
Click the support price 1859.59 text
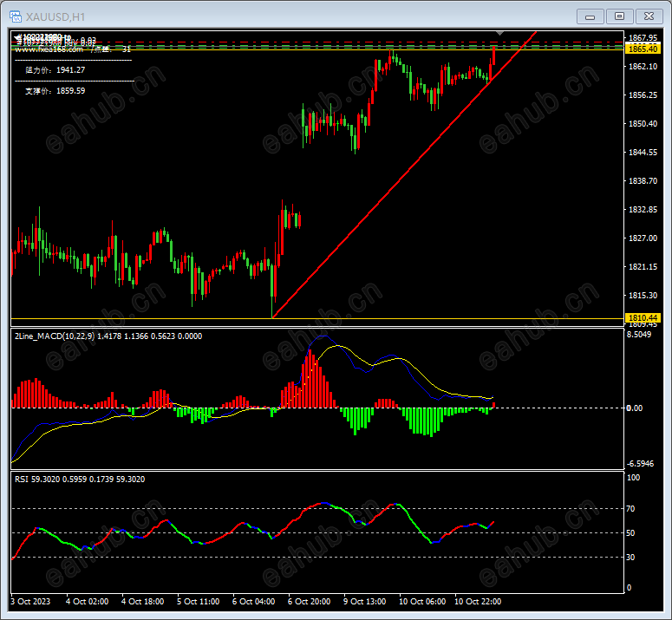click(55, 91)
